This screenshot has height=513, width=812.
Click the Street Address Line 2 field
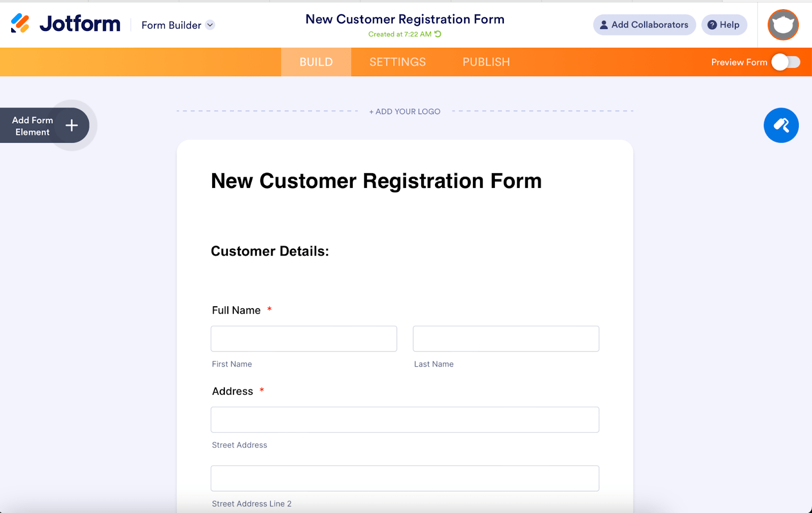pos(405,478)
